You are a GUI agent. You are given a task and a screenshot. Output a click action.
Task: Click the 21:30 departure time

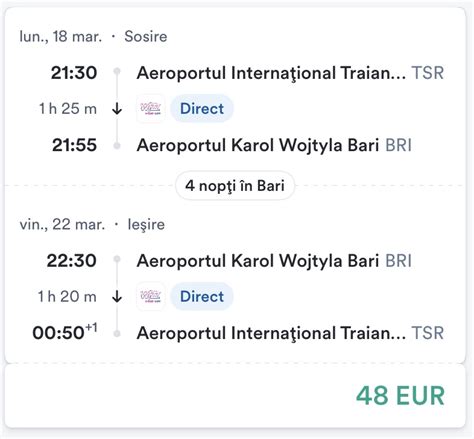[74, 73]
